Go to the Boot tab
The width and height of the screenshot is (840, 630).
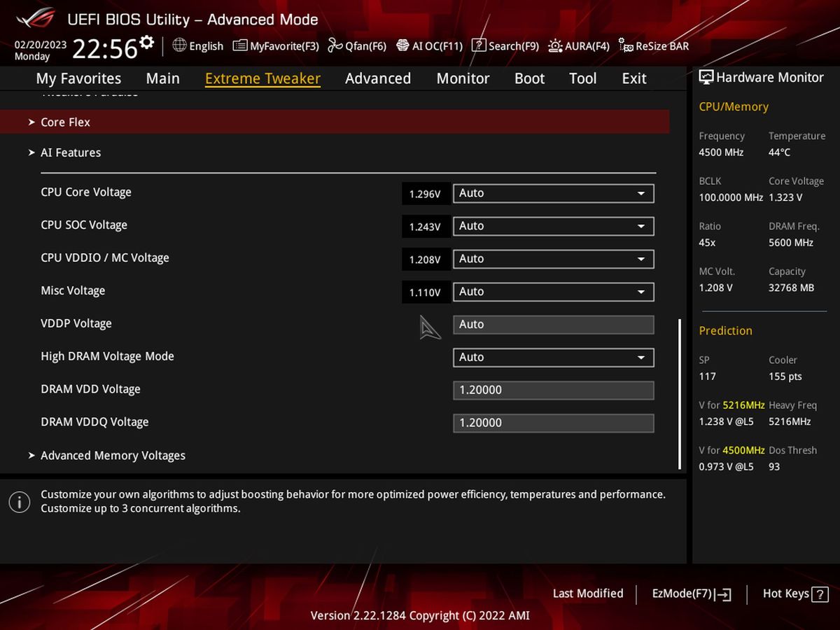529,78
